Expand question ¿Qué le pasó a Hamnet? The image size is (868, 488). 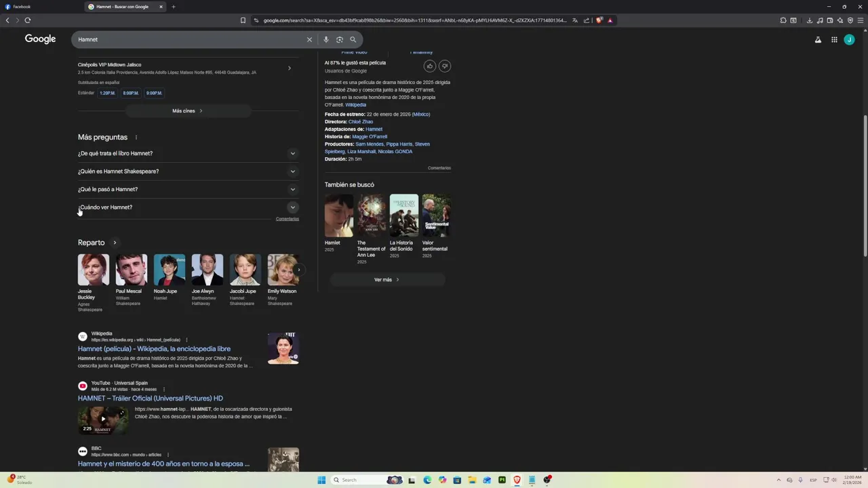pyautogui.click(x=189, y=189)
